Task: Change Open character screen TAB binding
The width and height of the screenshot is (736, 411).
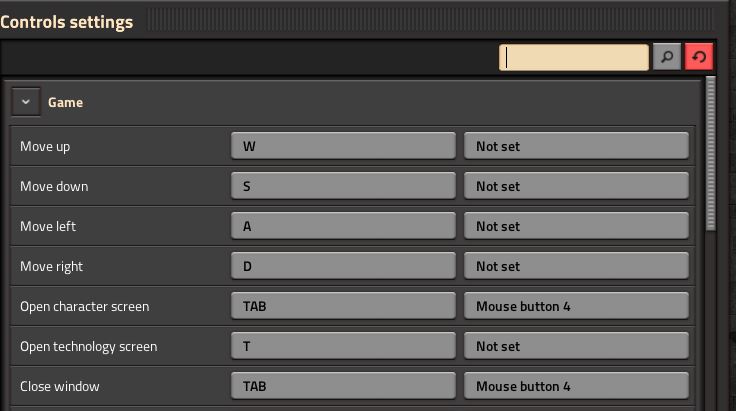Action: point(343,306)
